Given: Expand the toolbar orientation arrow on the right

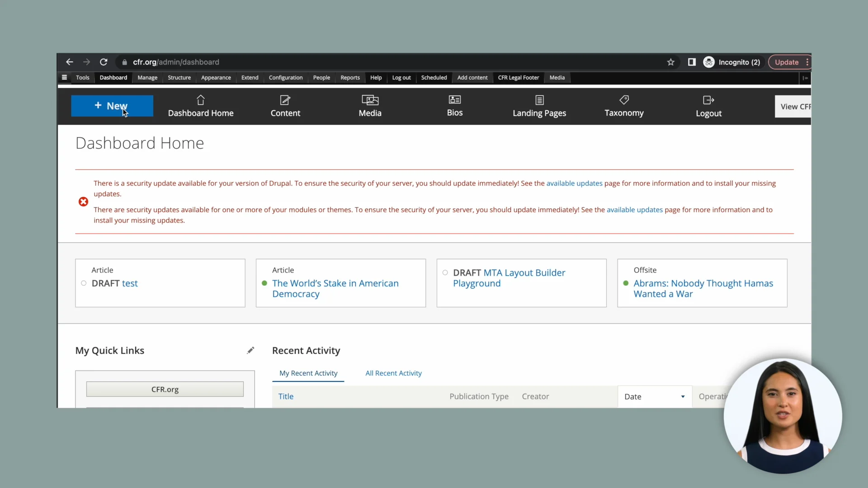Looking at the screenshot, I should click(805, 78).
